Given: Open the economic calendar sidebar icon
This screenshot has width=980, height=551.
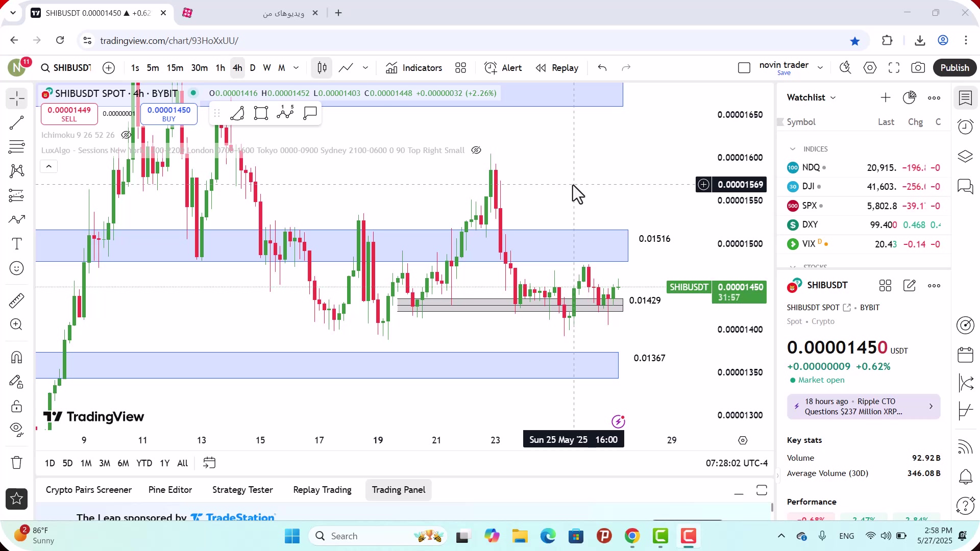Looking at the screenshot, I should [966, 355].
